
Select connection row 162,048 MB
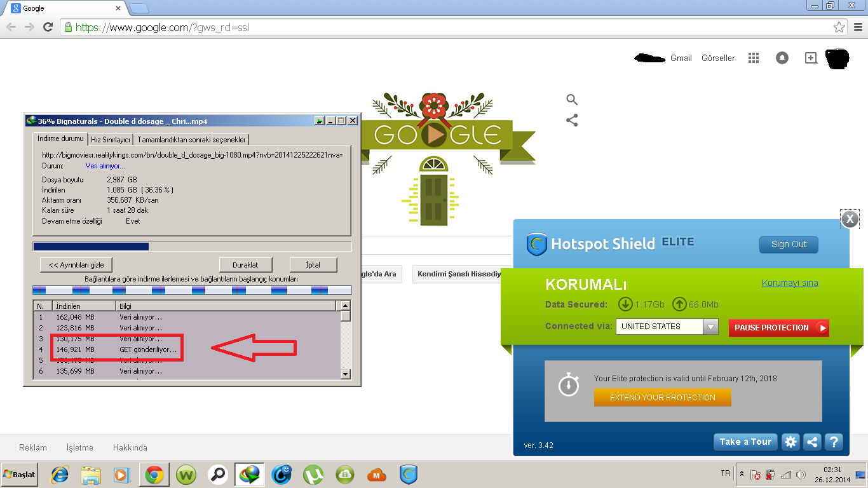click(x=187, y=316)
